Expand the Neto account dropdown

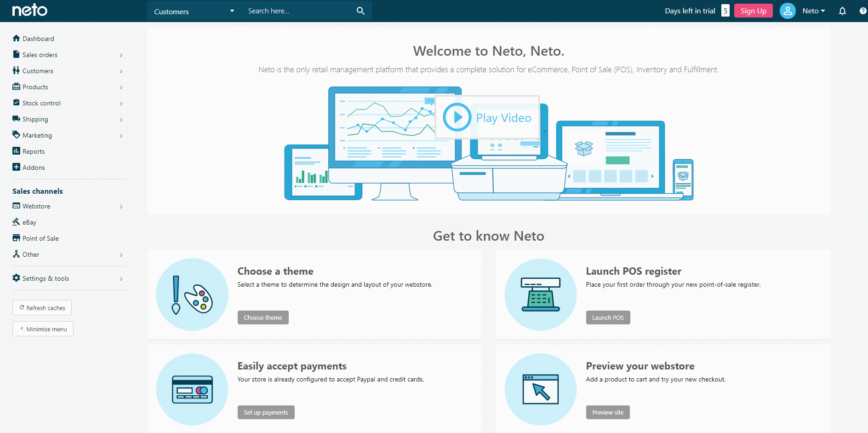pos(813,11)
